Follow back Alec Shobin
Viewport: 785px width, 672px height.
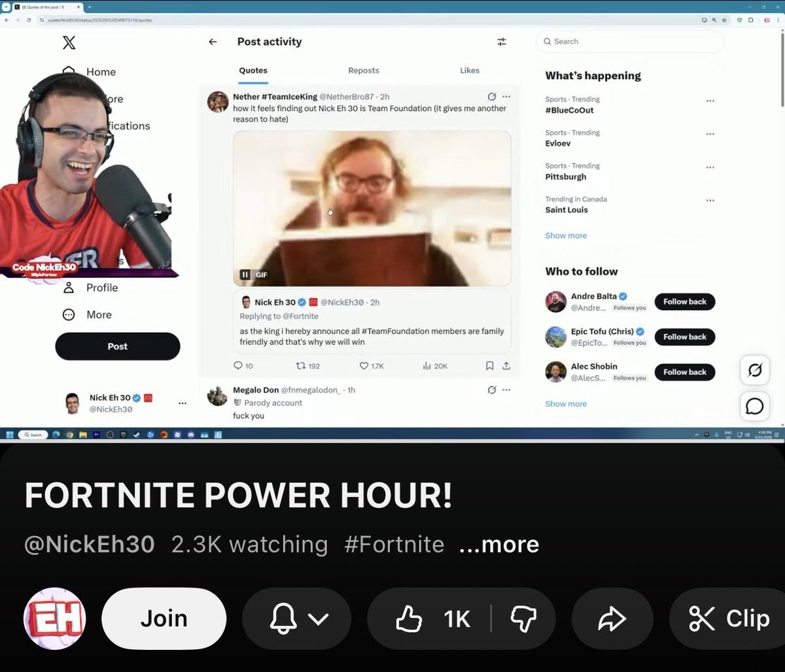pos(685,372)
